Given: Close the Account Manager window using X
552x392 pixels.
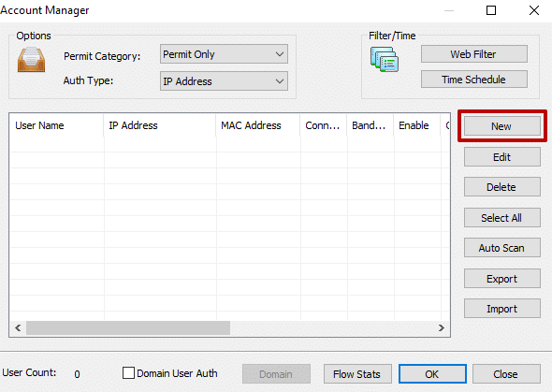Looking at the screenshot, I should [x=534, y=10].
